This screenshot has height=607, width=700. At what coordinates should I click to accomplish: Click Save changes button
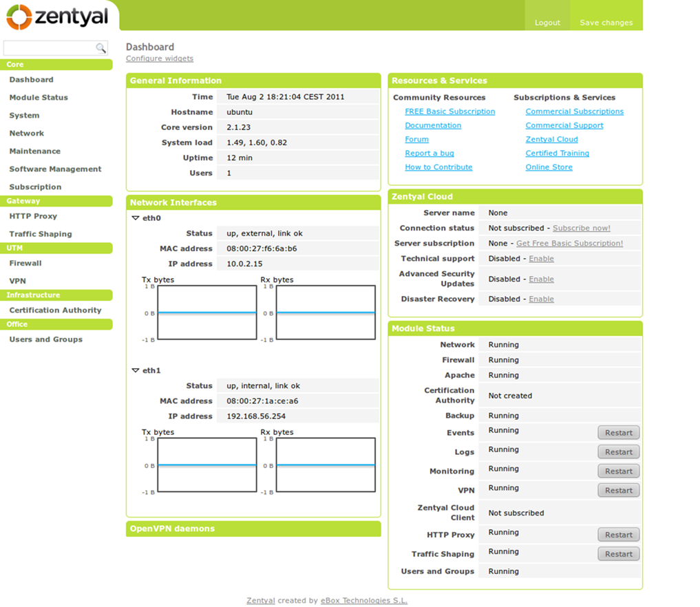point(606,23)
